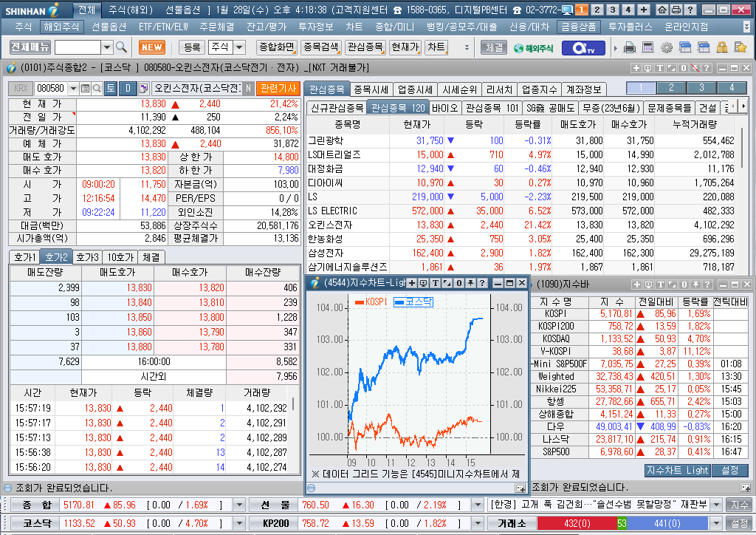Select the 바이오 watchlist tab
The height and width of the screenshot is (535, 756).
point(444,108)
